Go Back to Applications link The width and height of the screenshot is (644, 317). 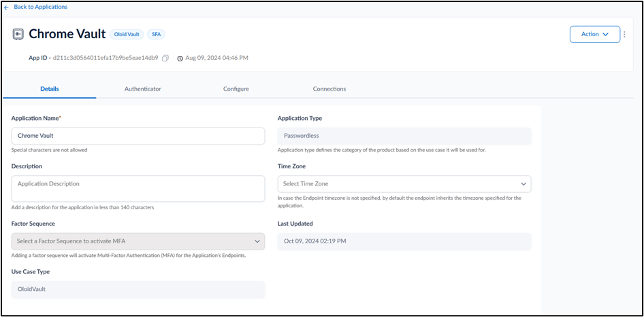[41, 7]
